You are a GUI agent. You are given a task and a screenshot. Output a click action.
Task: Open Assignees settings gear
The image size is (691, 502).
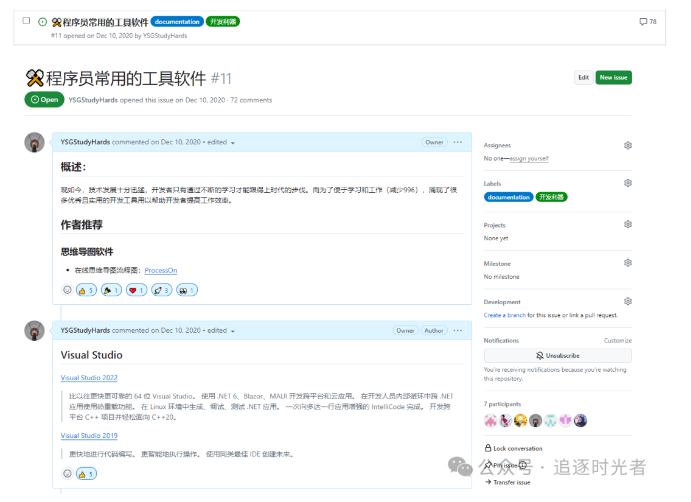coord(628,145)
